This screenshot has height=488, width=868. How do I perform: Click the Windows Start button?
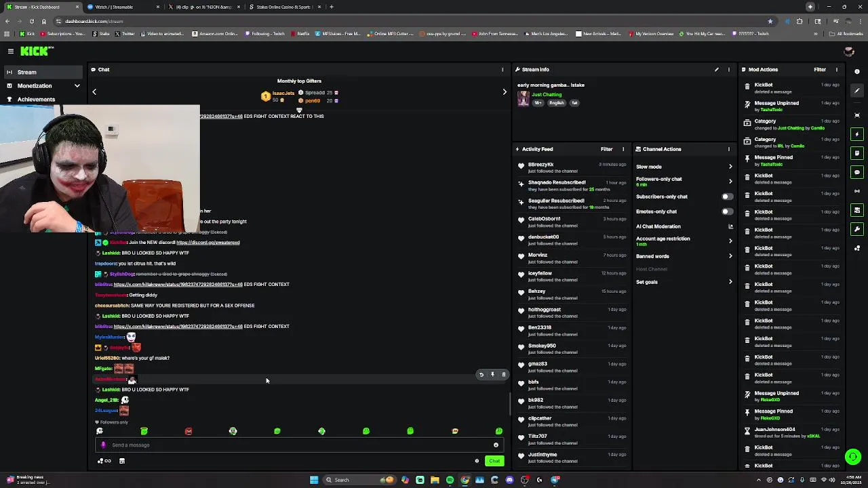click(314, 480)
